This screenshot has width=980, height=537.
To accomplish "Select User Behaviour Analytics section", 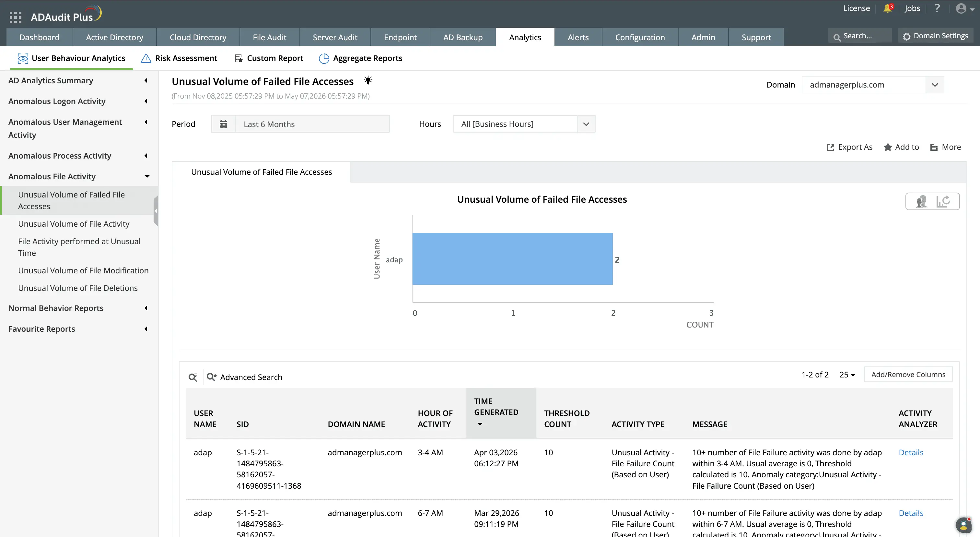I will (72, 58).
